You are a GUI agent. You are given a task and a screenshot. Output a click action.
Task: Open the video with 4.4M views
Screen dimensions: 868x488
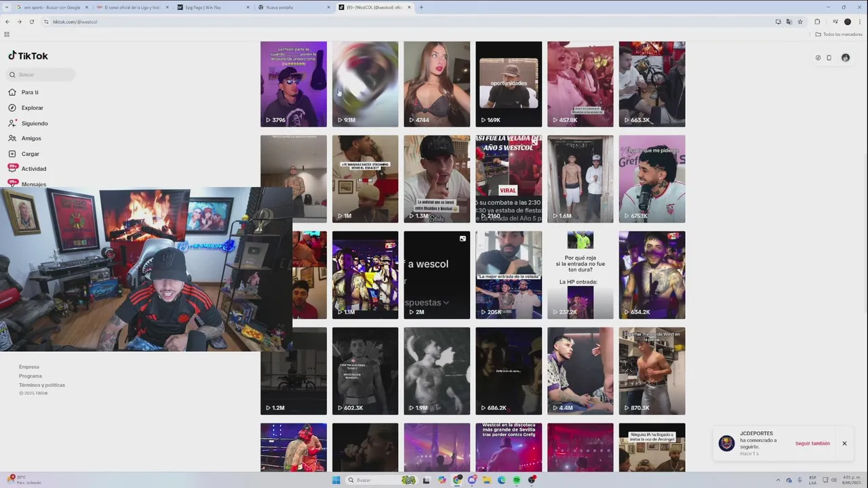(580, 371)
